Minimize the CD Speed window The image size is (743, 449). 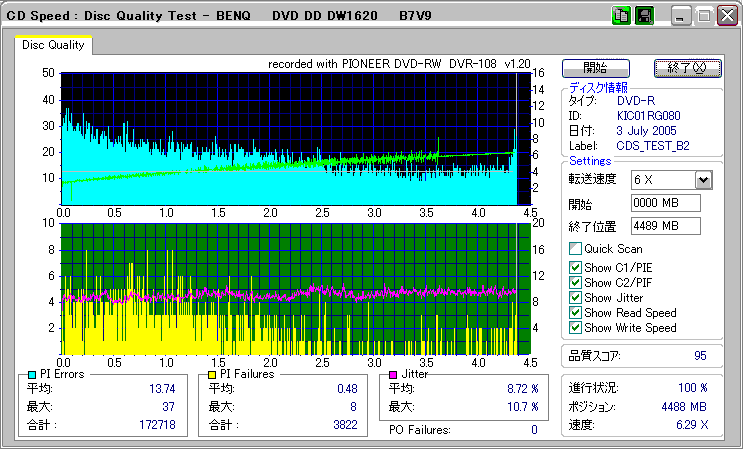pos(681,17)
